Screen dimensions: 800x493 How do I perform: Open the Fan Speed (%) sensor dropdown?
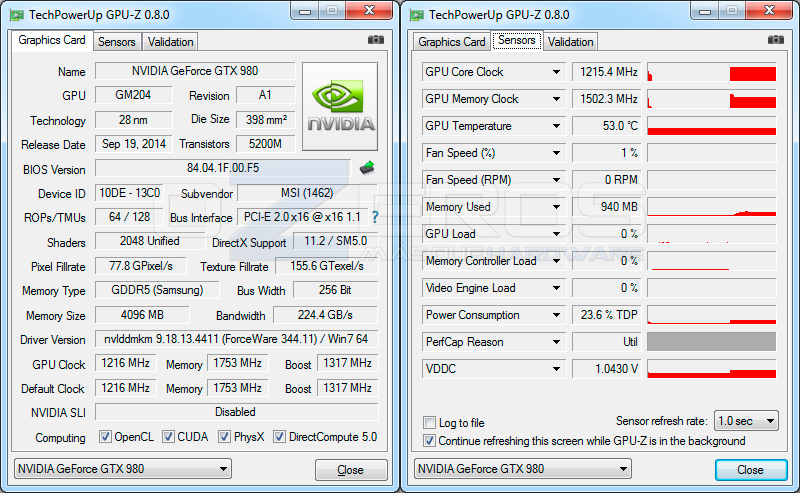(556, 153)
